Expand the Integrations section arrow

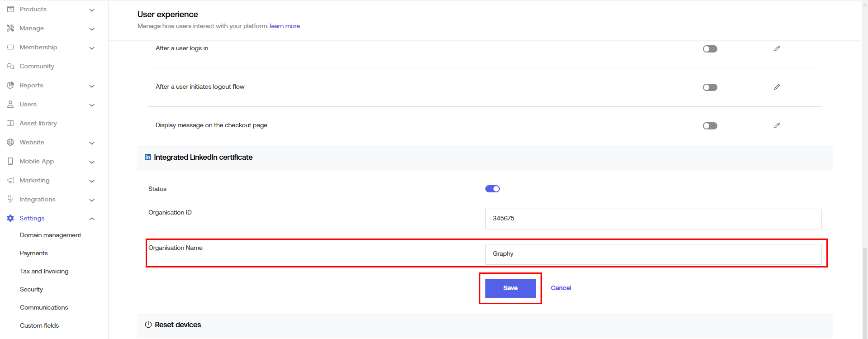(x=92, y=200)
